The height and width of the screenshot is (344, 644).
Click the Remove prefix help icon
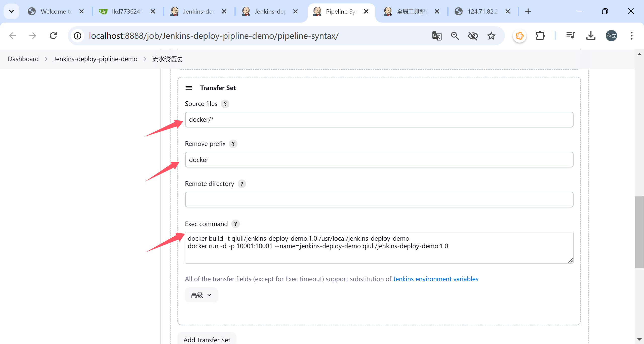[233, 144]
